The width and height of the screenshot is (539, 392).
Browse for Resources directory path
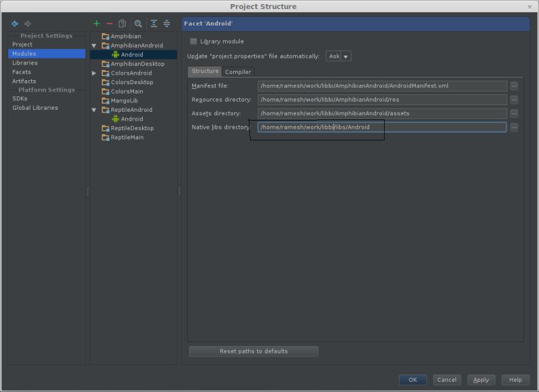click(514, 100)
